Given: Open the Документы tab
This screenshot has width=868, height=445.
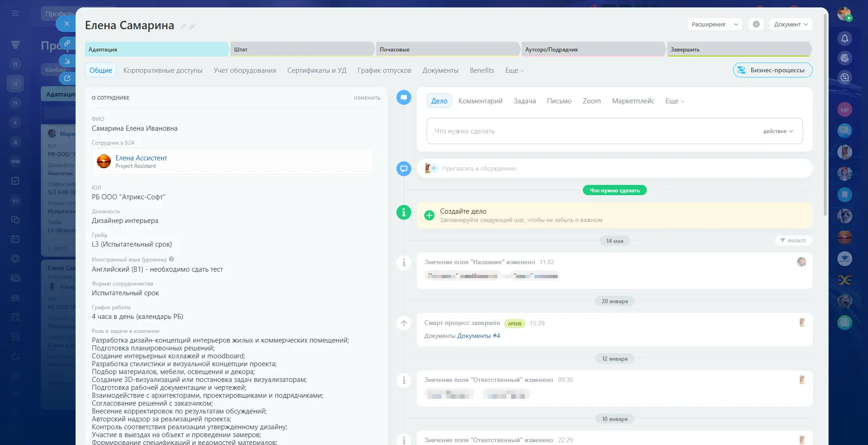Looking at the screenshot, I should coord(440,70).
